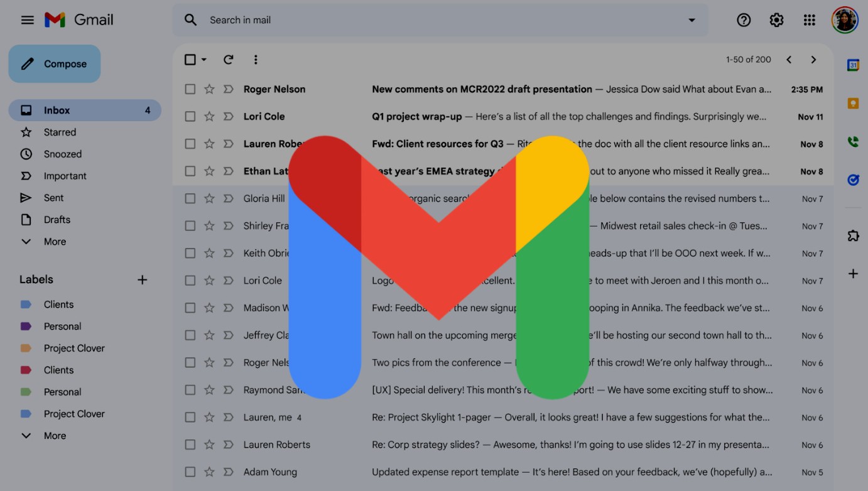Viewport: 868px width, 491px height.
Task: Open Google Calendar in side panel
Action: 852,65
